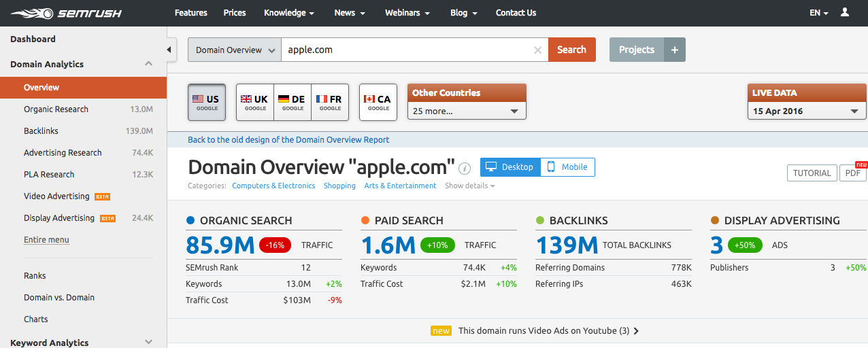Image resolution: width=868 pixels, height=348 pixels.
Task: Open Charts in sidebar
Action: pyautogui.click(x=36, y=319)
